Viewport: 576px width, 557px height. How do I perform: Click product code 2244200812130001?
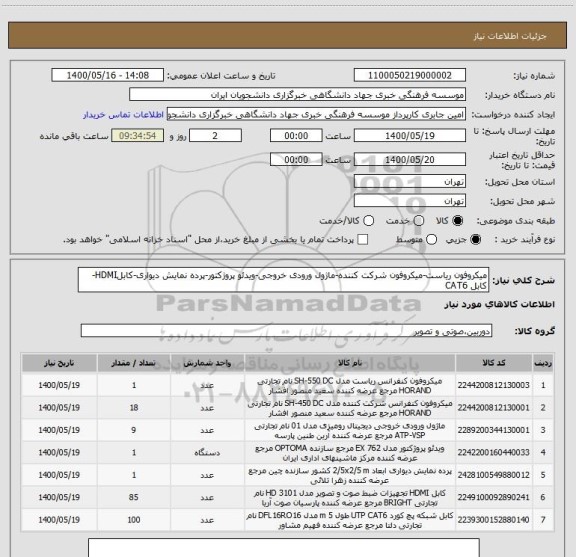click(x=493, y=407)
